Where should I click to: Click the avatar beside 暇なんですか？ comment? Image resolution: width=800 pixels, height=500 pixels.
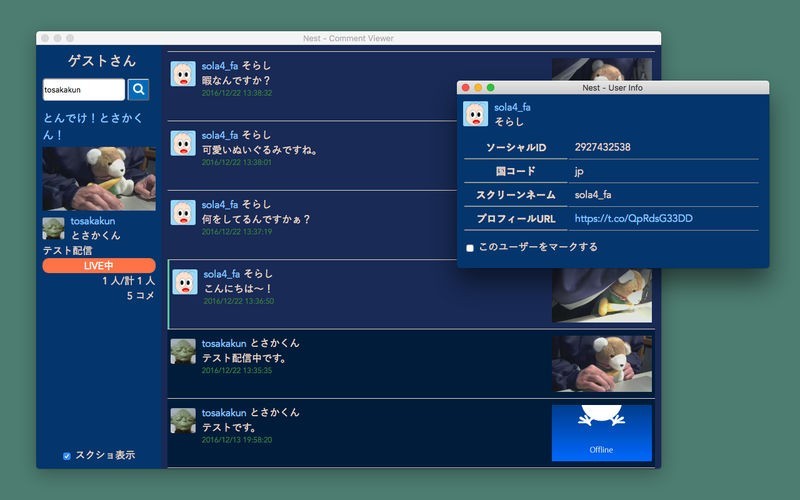click(183, 74)
